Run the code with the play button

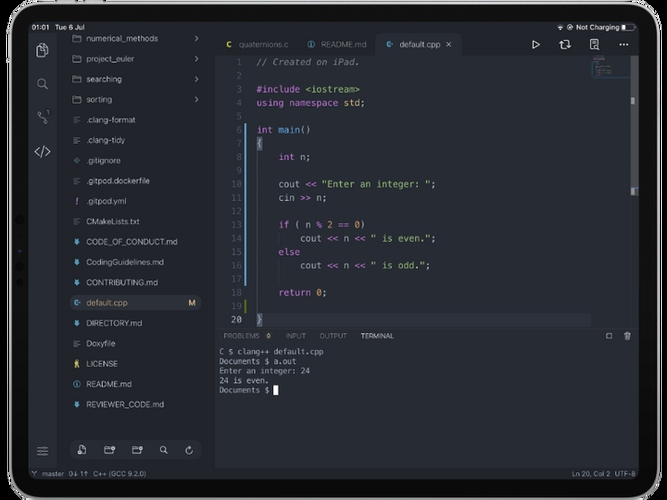coord(536,45)
